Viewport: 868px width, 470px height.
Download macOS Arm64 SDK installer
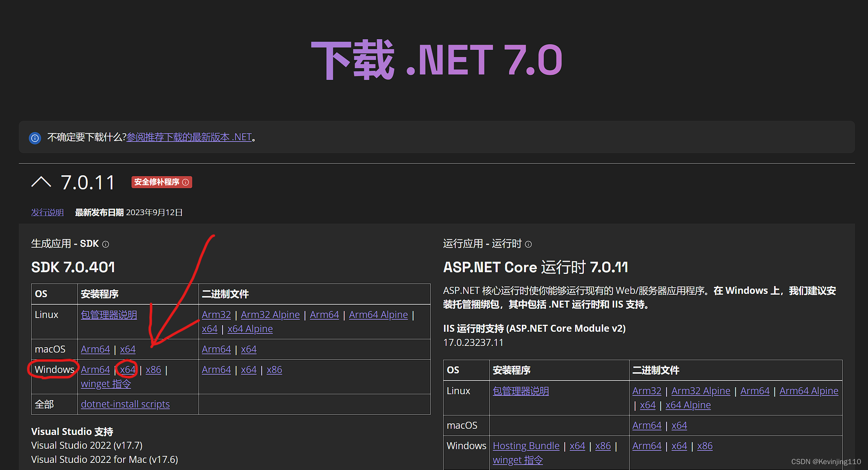click(95, 349)
